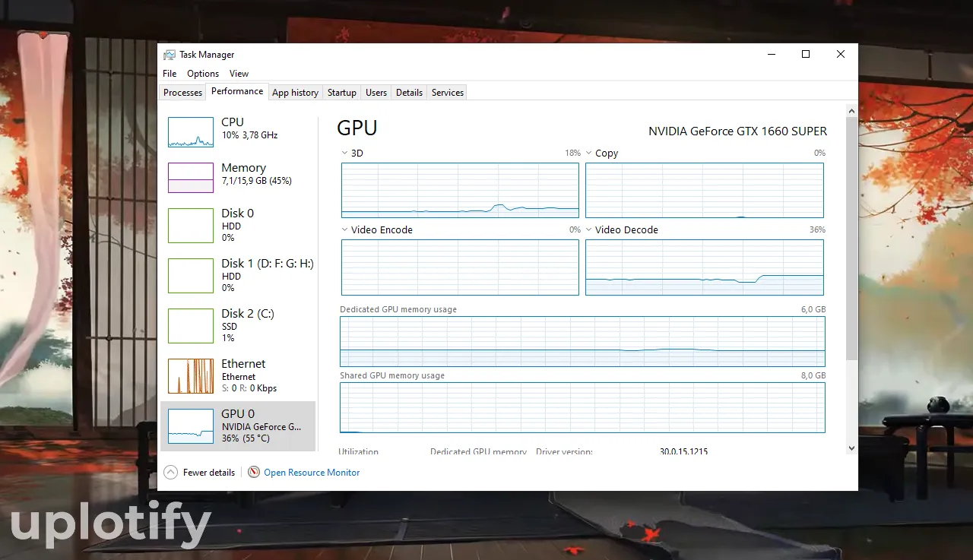Click the 10% 3,78 GHz value
Screen dimensions: 973x560
click(x=249, y=135)
